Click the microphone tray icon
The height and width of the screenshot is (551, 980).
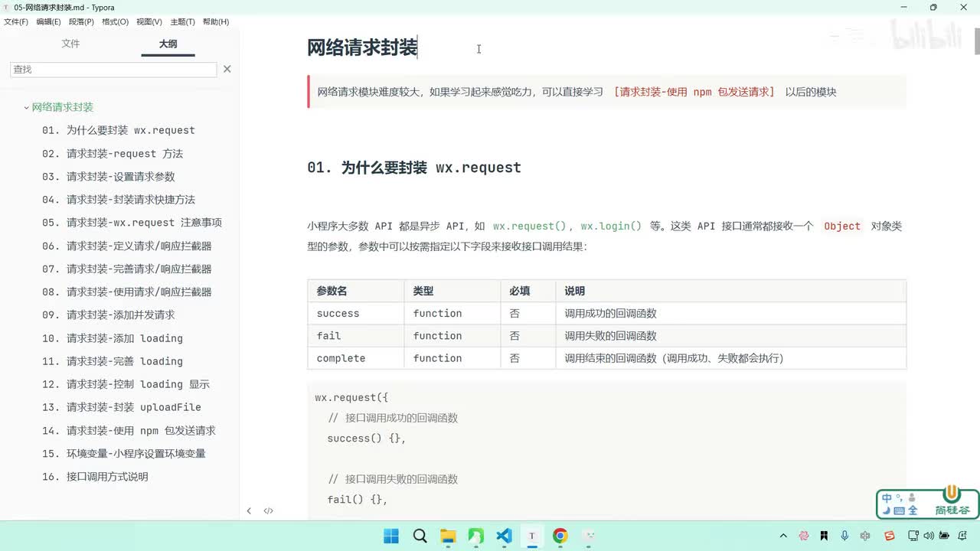pos(844,536)
